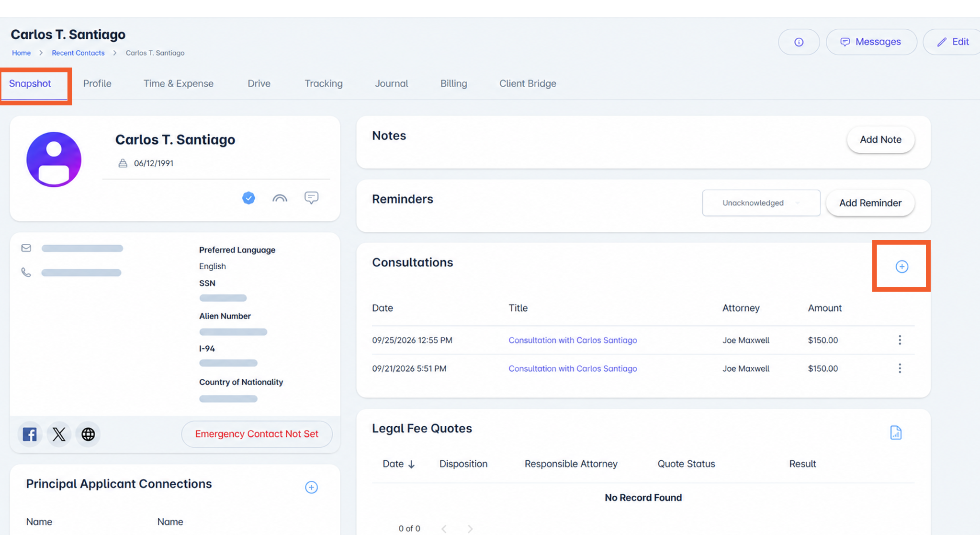Click the profile avatar picture
The image size is (980, 535).
[54, 159]
